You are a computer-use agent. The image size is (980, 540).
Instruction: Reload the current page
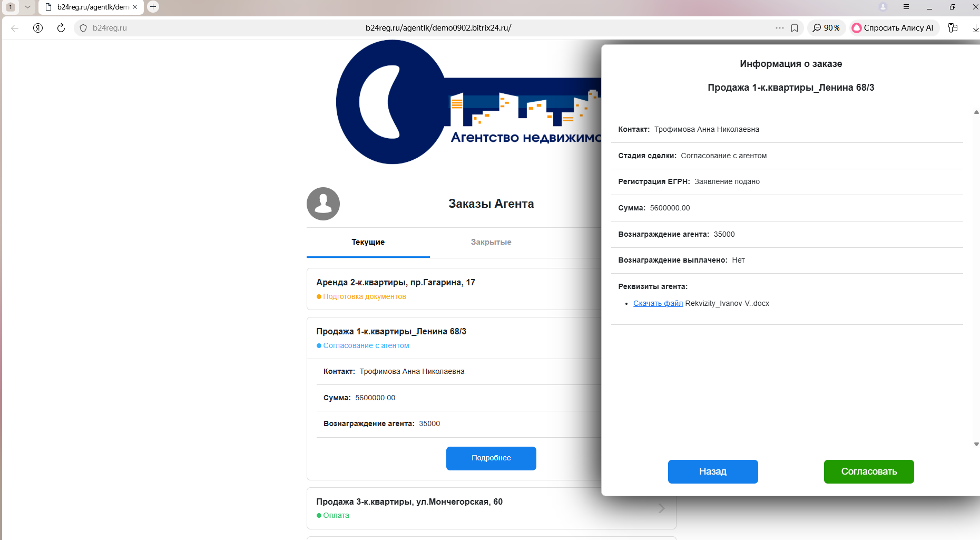(x=61, y=28)
